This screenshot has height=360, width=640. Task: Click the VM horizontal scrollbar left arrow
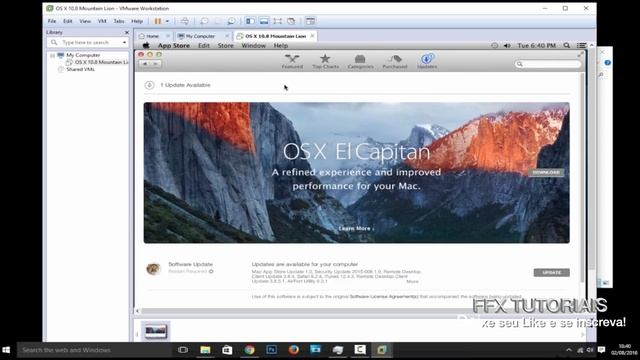point(138,311)
